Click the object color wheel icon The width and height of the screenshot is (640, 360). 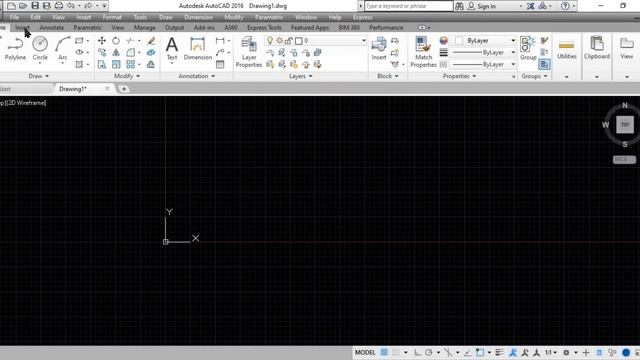pos(444,40)
